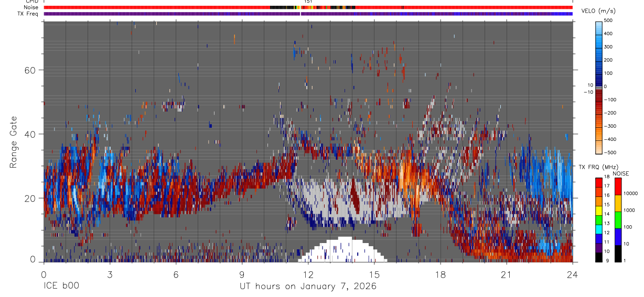Pick the red 17-18 MHz frequency swatch
644x297 pixels.
tap(599, 183)
